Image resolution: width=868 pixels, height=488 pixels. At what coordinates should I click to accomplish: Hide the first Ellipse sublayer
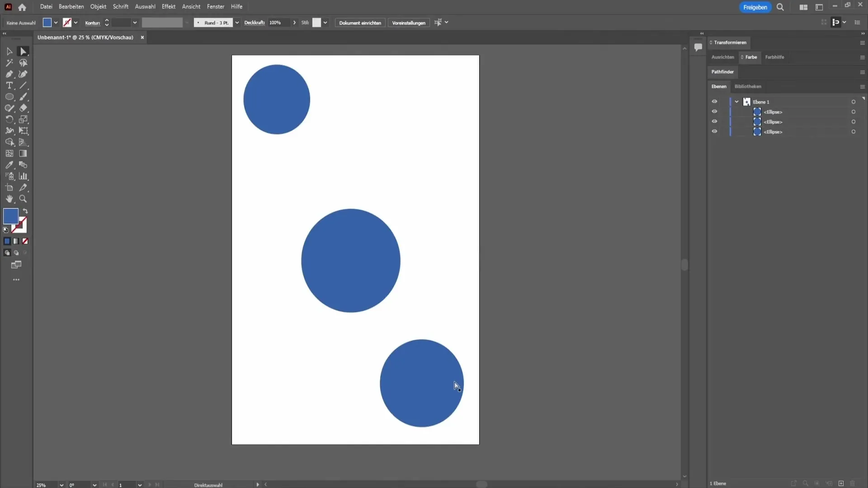(x=714, y=112)
